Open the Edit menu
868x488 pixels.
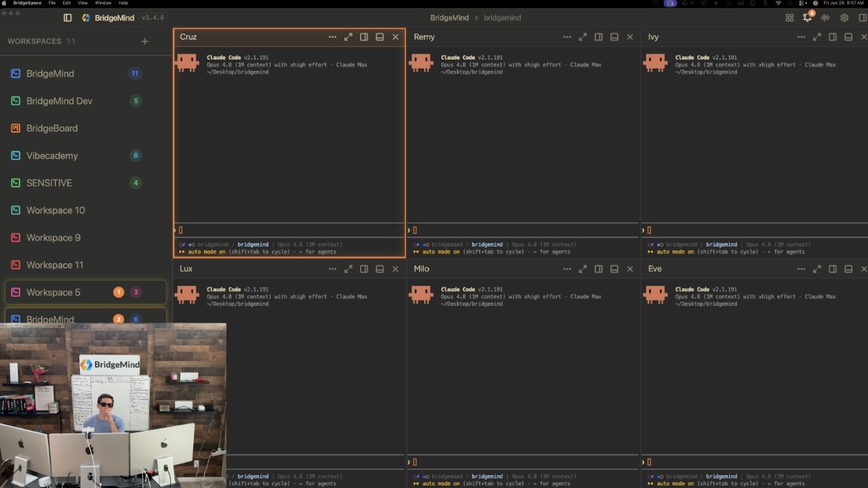66,3
